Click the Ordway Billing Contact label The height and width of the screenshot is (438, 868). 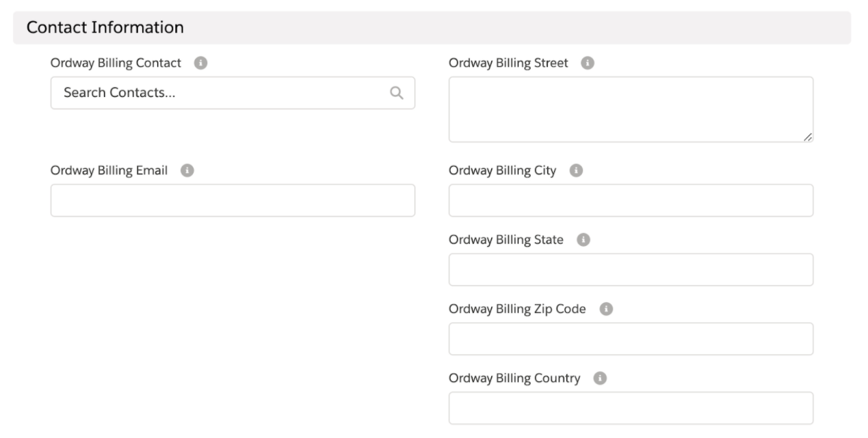point(116,63)
